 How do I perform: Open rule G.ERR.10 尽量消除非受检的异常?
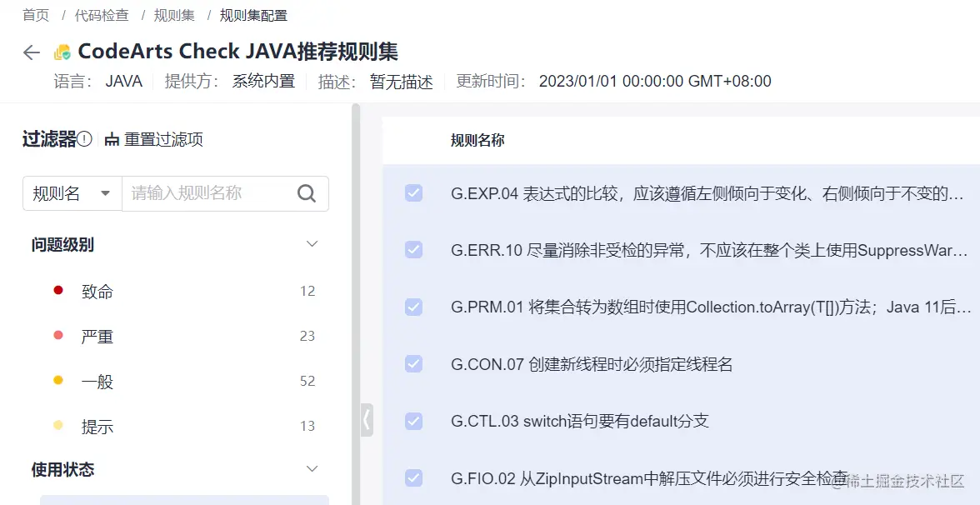pos(708,251)
